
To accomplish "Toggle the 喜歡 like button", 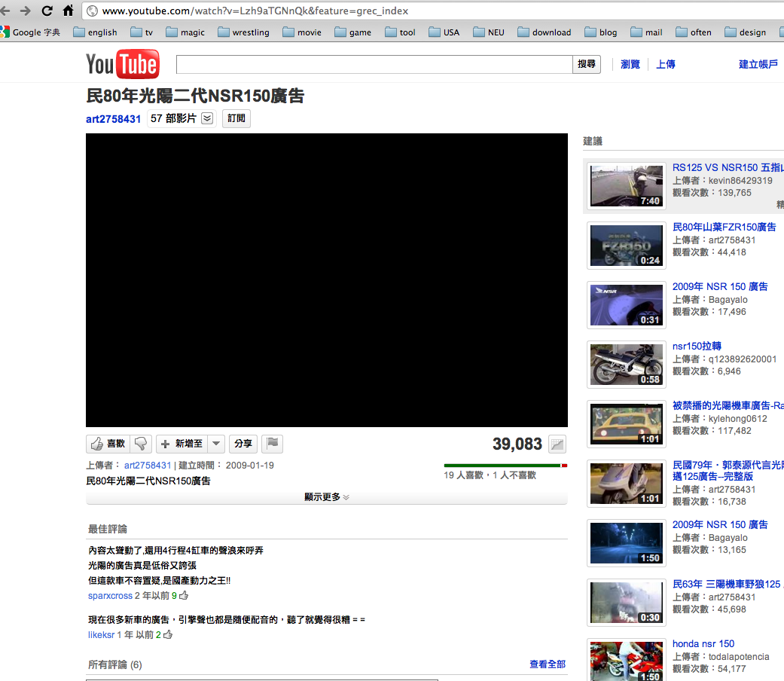I will click(108, 444).
